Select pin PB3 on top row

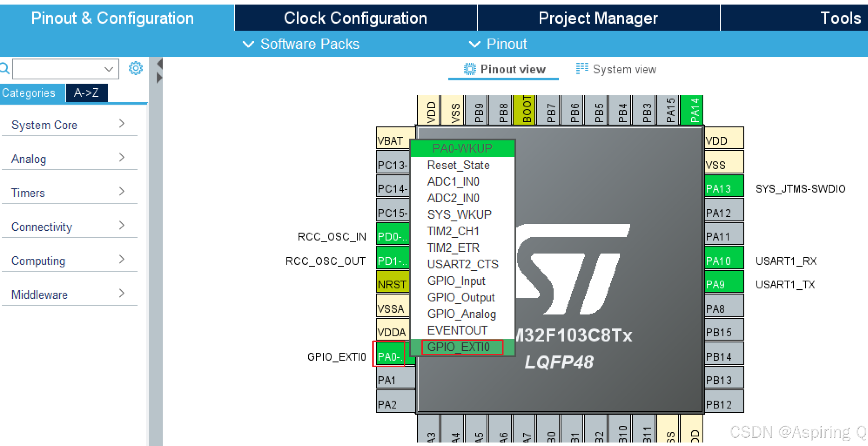pos(644,110)
